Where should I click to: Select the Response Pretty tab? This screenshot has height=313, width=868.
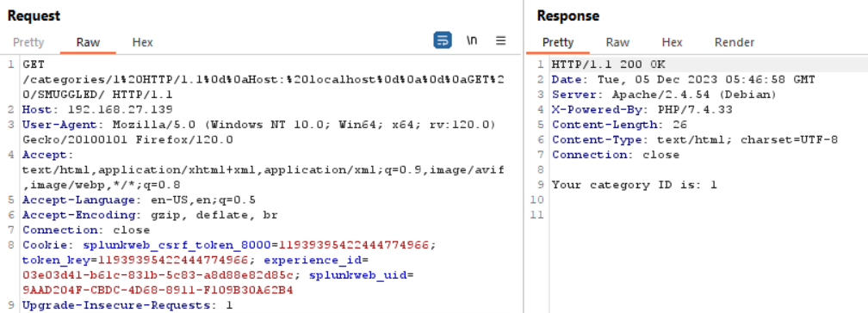coord(558,42)
